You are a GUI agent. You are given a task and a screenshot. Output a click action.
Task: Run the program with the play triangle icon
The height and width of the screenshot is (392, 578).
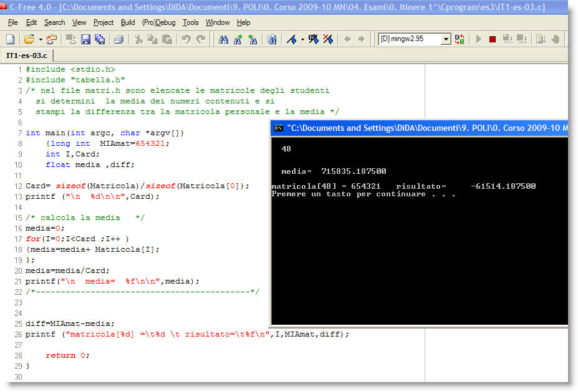click(x=479, y=39)
